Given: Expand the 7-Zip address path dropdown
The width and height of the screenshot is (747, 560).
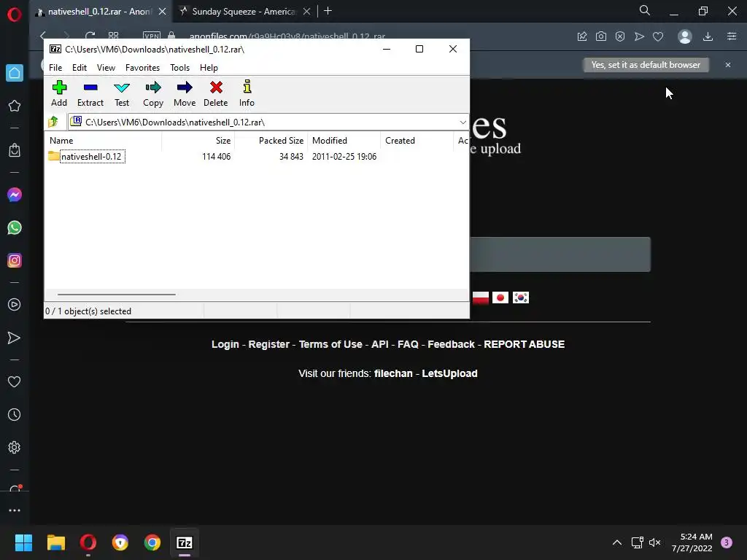Looking at the screenshot, I should tap(462, 122).
